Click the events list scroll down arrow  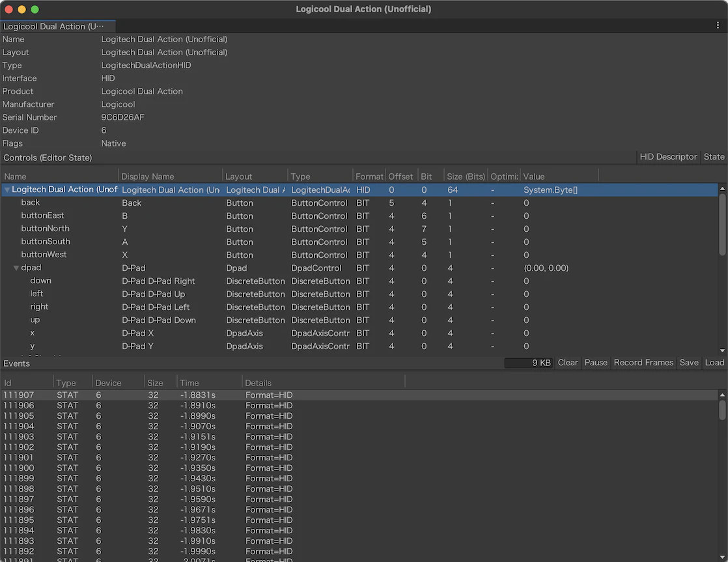(722, 557)
